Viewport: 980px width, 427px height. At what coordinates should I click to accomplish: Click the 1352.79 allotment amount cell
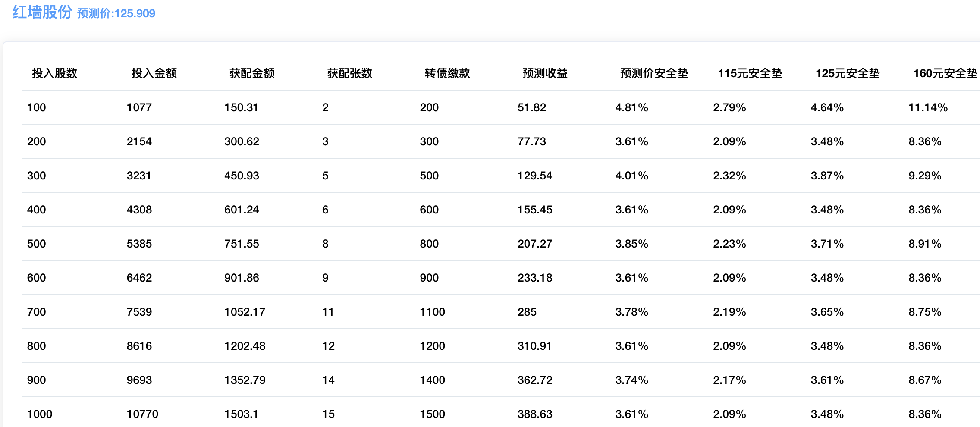[245, 380]
